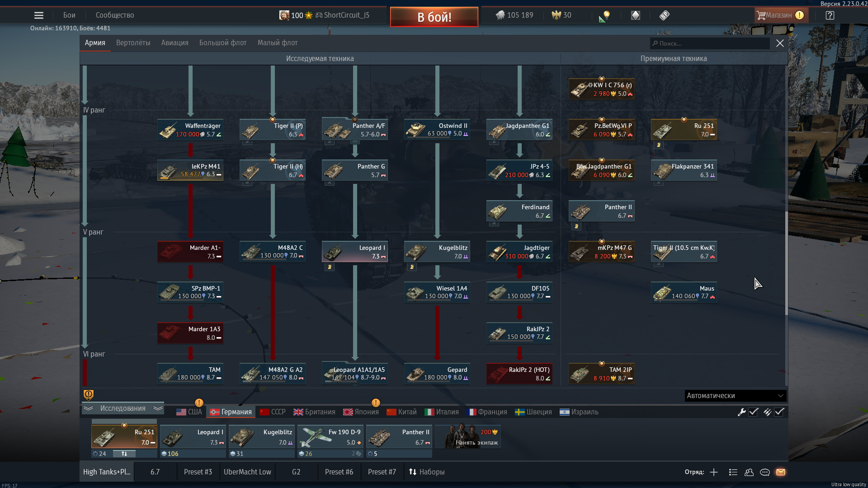Click the golden eagles currency icon
Image resolution: width=868 pixels, height=488 pixels.
556,15
